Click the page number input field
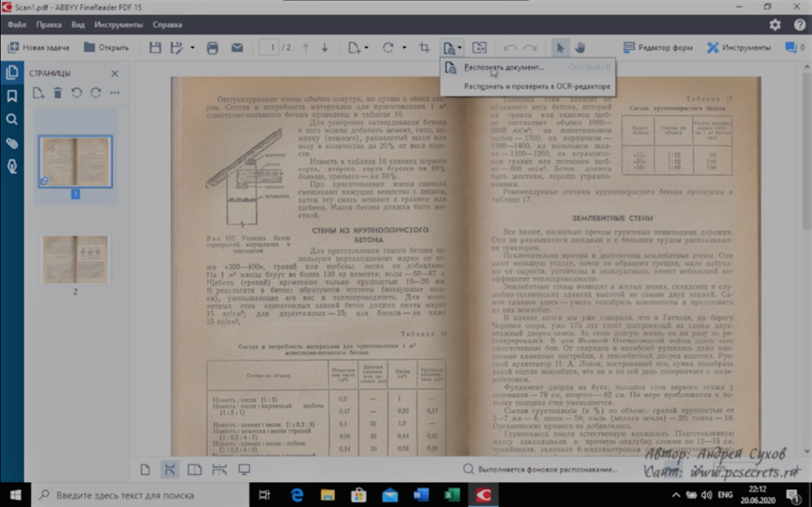The width and height of the screenshot is (812, 507). [269, 47]
